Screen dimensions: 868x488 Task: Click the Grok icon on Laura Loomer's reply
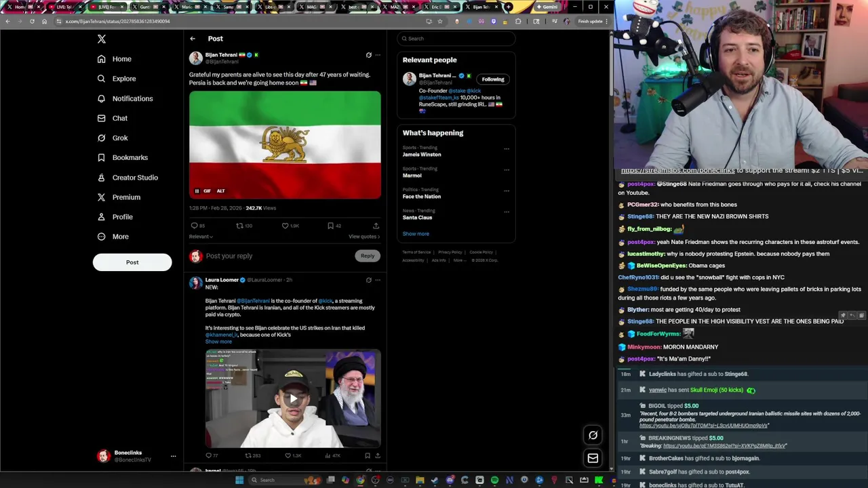point(369,280)
